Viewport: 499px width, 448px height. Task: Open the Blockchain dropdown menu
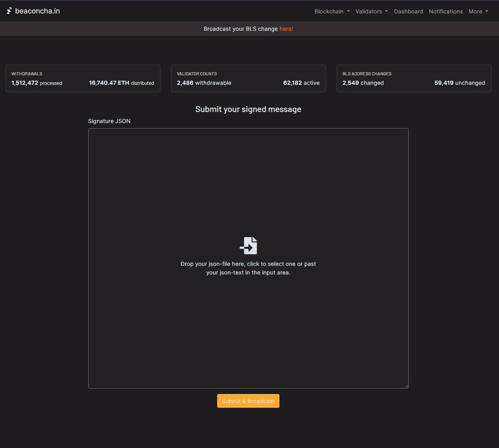332,11
